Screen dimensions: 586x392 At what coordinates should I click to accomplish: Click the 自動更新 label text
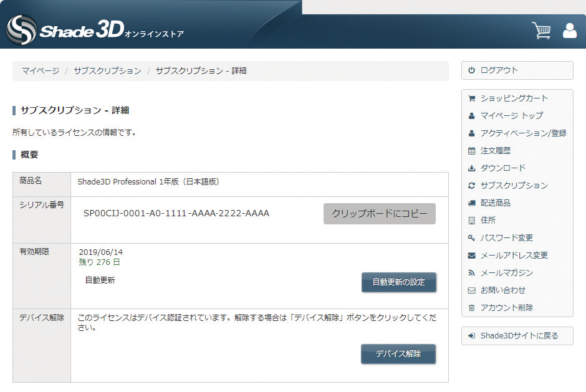pyautogui.click(x=100, y=280)
